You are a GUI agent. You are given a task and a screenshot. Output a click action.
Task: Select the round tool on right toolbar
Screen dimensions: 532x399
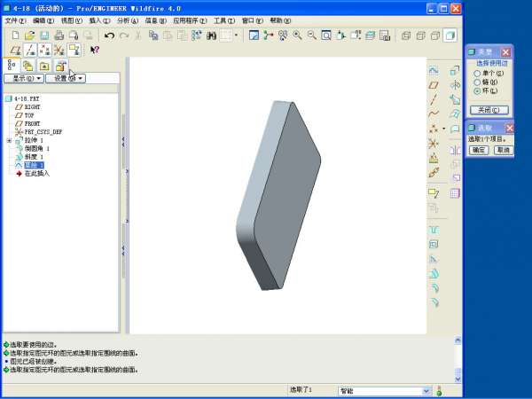tap(434, 287)
